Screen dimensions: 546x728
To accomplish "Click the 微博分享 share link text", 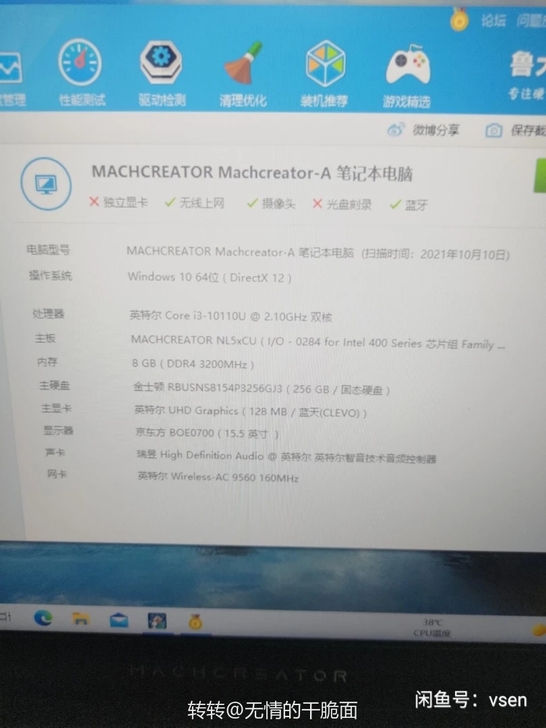I will [x=436, y=130].
